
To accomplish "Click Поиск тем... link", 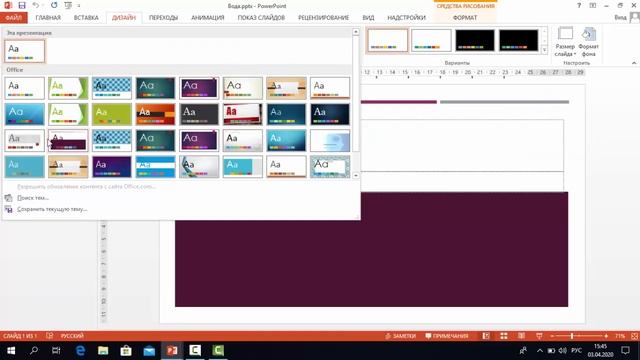I will 33,198.
